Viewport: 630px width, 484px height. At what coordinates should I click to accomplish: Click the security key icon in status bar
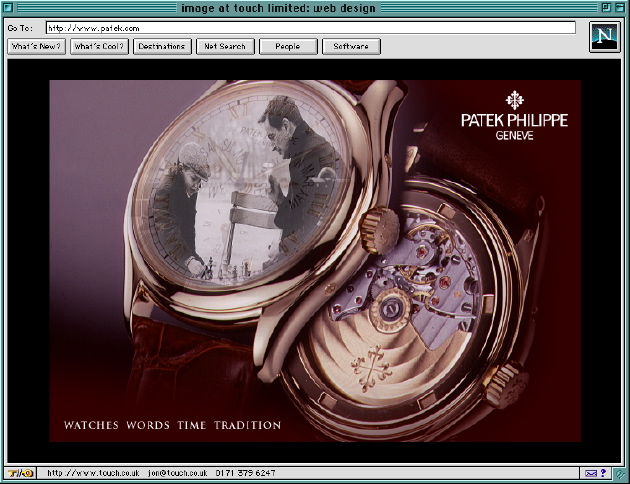click(20, 473)
